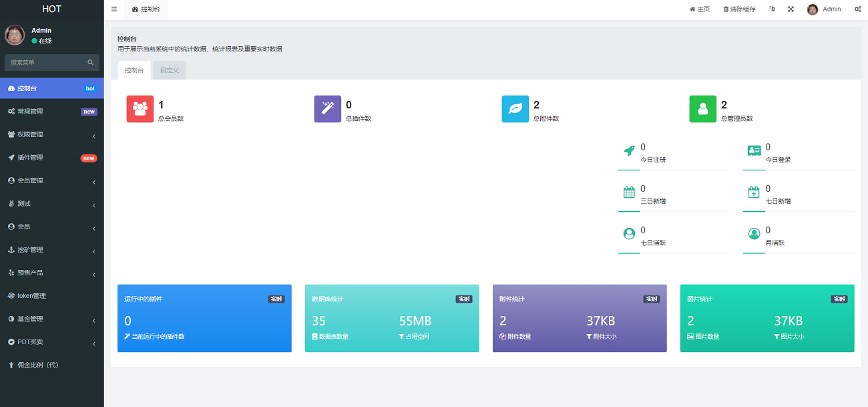Click the fullscreen toggle icon in the header
Image resolution: width=868 pixels, height=407 pixels.
(x=791, y=9)
